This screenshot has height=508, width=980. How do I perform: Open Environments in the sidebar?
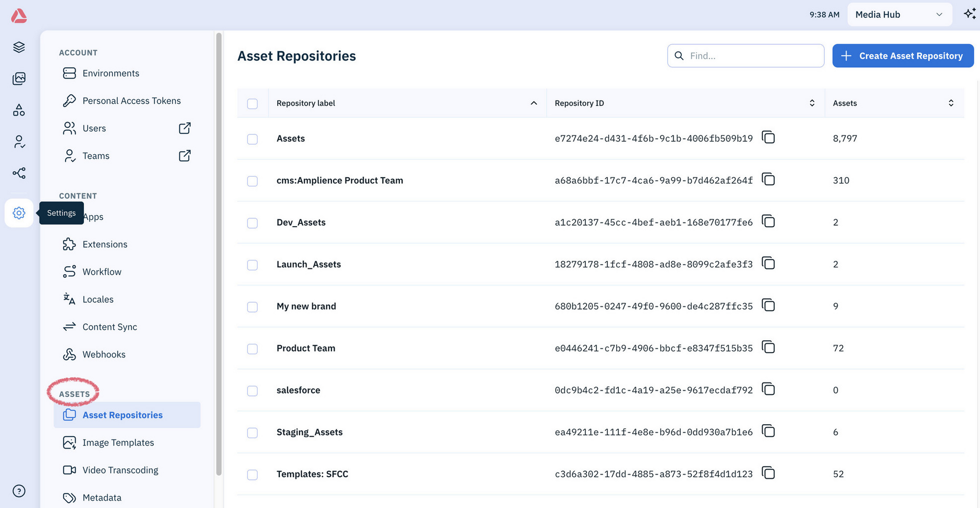click(127, 73)
